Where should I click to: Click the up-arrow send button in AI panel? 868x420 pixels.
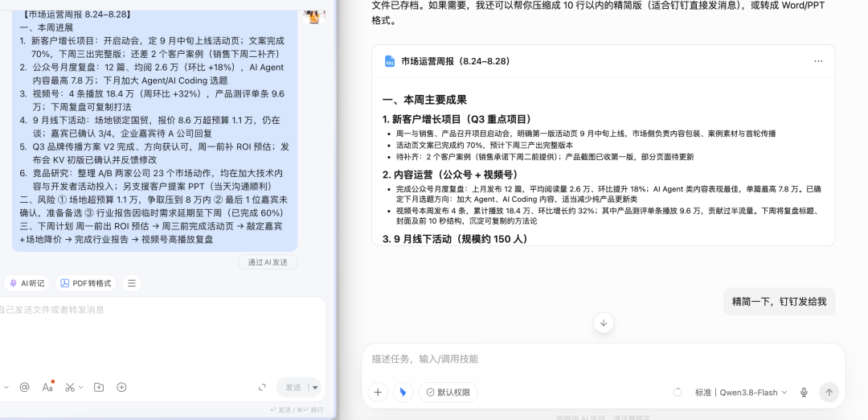pos(829,393)
